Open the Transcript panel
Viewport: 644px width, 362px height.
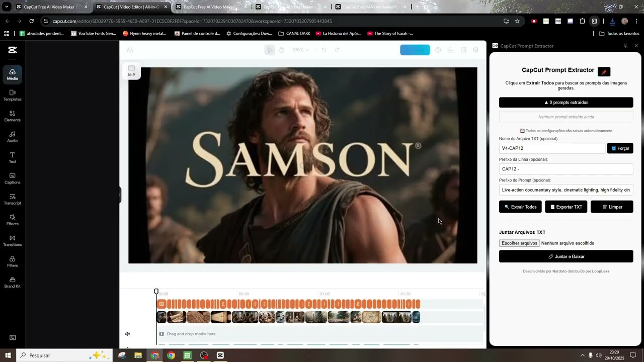point(13,199)
